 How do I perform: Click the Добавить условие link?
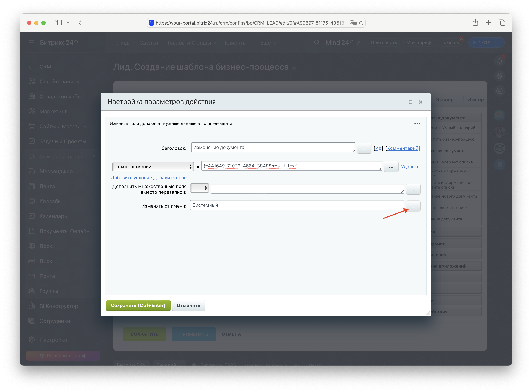[x=131, y=178]
